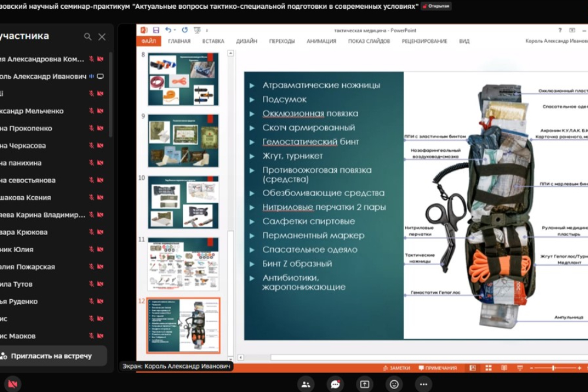
Task: Search participants using the magnifier icon
Action: point(88,36)
